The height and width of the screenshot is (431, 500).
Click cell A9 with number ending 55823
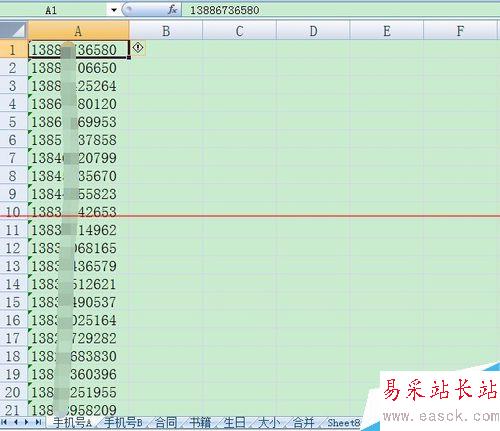78,194
